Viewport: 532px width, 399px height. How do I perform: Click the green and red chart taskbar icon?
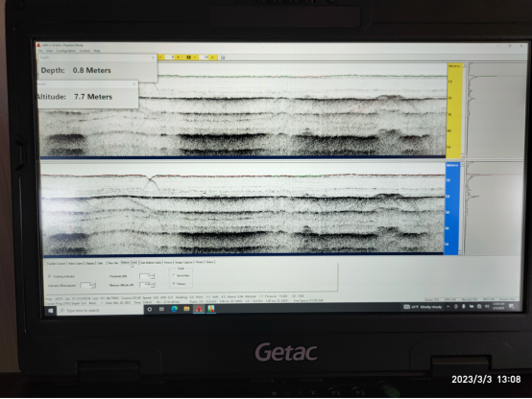211,309
